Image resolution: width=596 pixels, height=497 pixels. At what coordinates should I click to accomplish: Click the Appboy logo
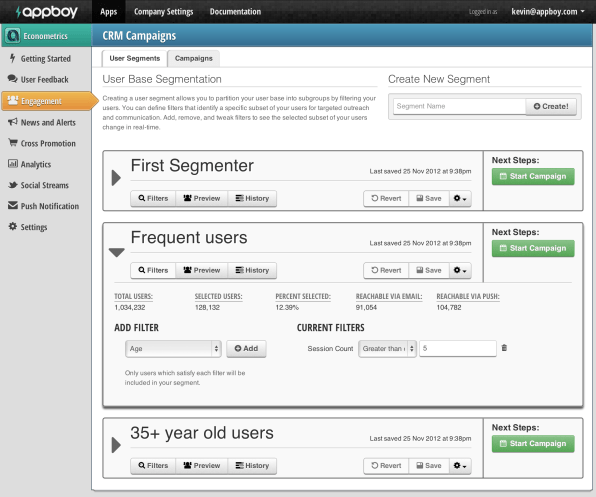46,12
